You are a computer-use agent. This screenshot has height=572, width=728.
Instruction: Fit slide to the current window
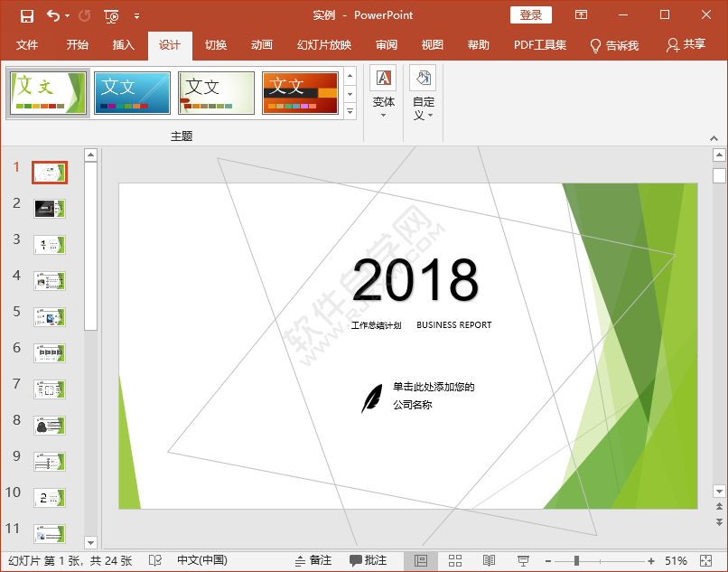(705, 561)
